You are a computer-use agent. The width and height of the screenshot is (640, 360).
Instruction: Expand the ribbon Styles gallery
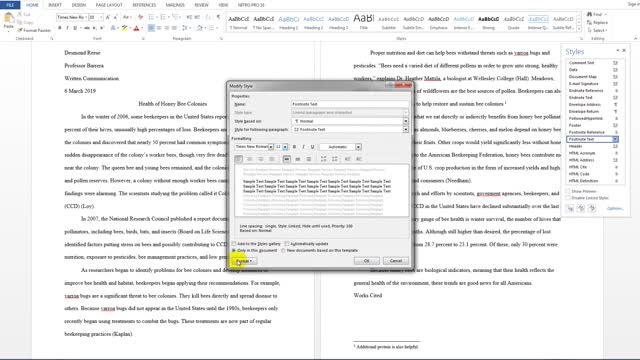(x=579, y=29)
